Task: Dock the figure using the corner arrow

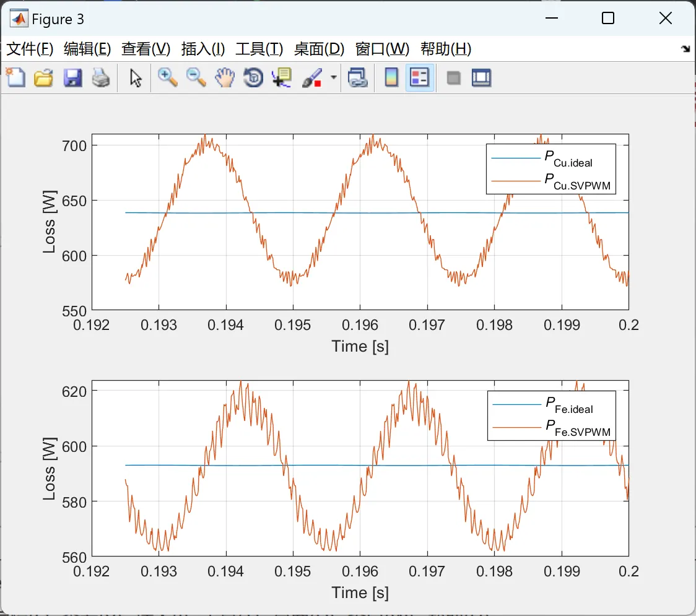Action: [x=686, y=49]
